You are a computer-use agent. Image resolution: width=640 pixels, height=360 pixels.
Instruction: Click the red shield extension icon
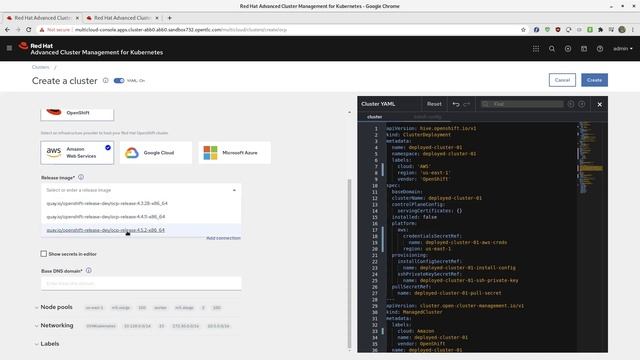558,30
